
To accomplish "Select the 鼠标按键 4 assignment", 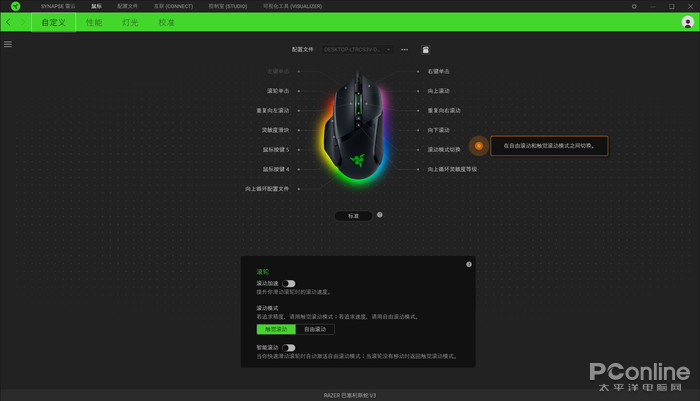I will point(276,170).
